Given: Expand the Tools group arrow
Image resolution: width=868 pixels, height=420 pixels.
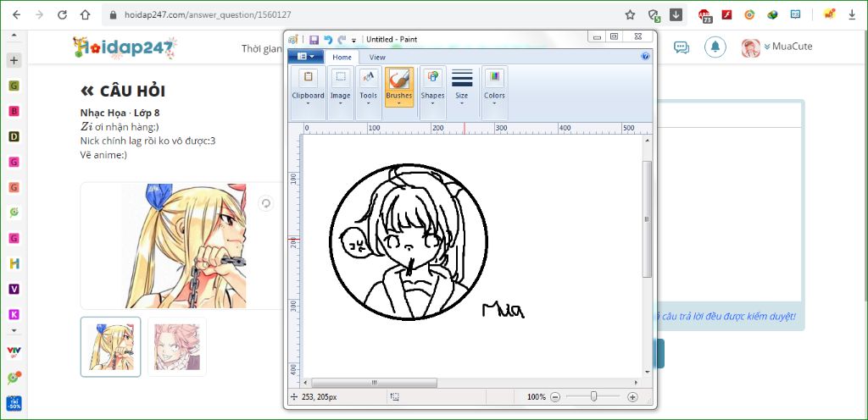Looking at the screenshot, I should point(369,103).
